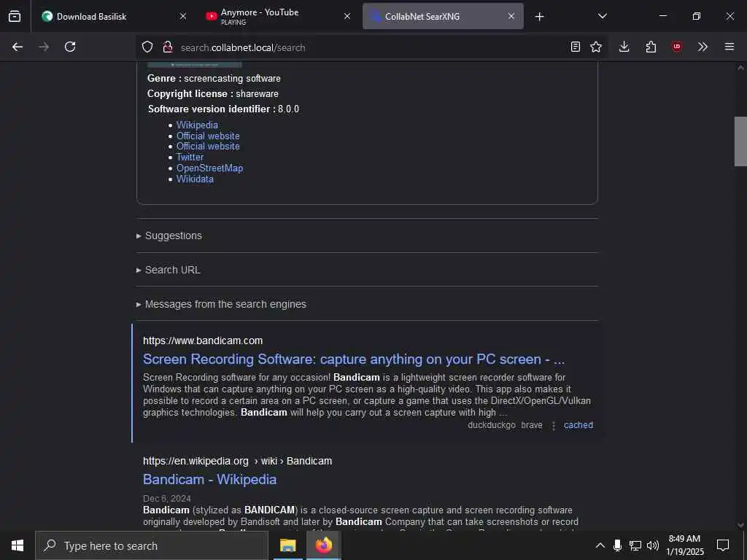Reload the current page
Screen dimensions: 747x560
pyautogui.click(x=70, y=47)
